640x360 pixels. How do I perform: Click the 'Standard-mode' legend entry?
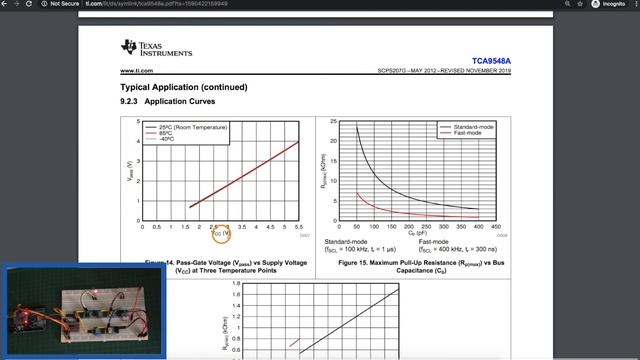(x=467, y=127)
